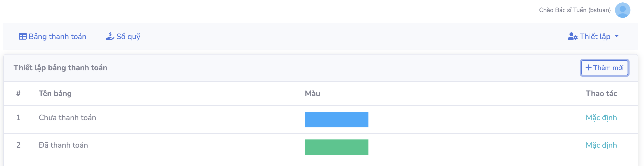Select the Đã thanh toán table name
Image resolution: width=644 pixels, height=166 pixels.
tap(63, 145)
